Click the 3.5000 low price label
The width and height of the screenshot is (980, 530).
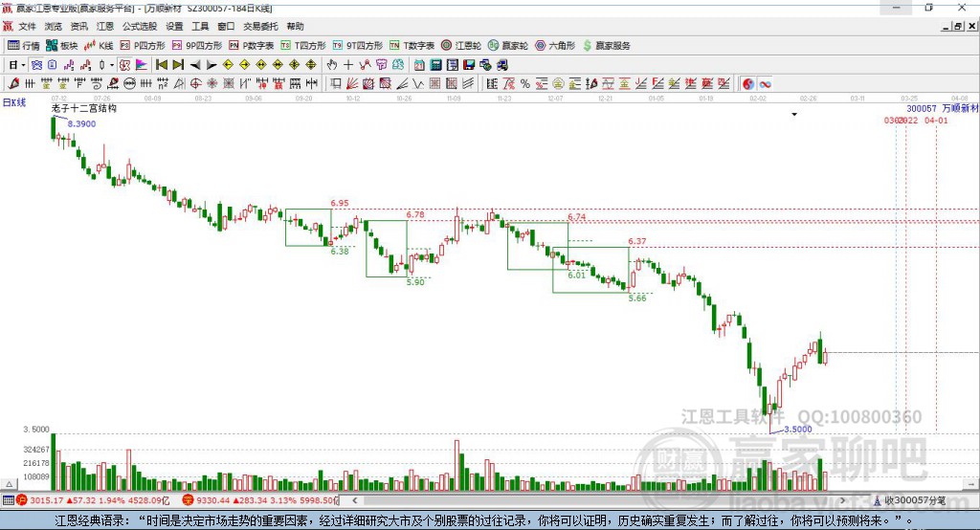(798, 429)
